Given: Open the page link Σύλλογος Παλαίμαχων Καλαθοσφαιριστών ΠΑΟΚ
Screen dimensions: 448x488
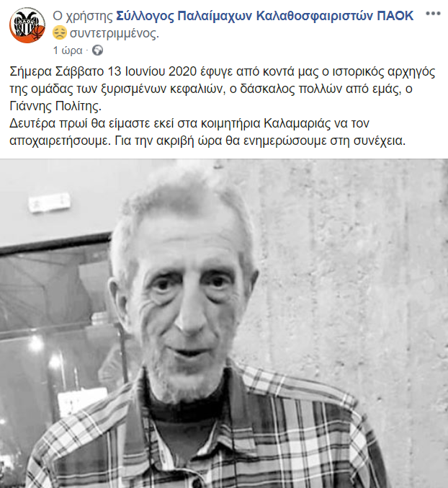Looking at the screenshot, I should [265, 16].
